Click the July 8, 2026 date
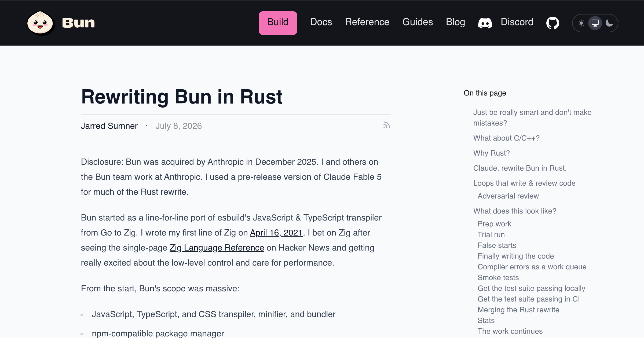The image size is (644, 338). (178, 126)
